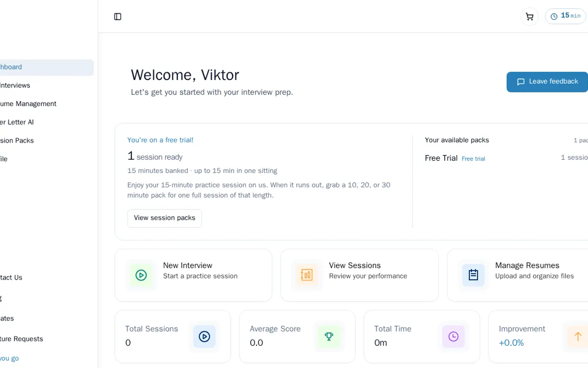Click the '1 session ready' text
The height and width of the screenshot is (368, 588).
pos(155,156)
